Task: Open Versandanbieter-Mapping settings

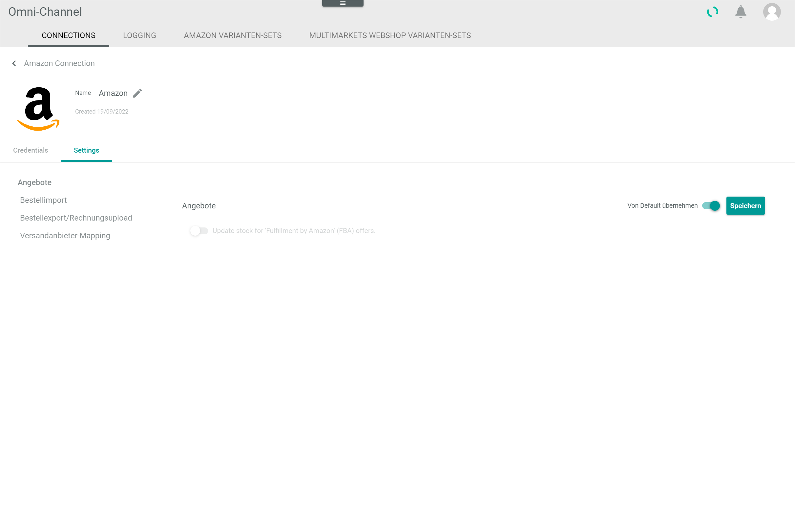Action: 65,235
